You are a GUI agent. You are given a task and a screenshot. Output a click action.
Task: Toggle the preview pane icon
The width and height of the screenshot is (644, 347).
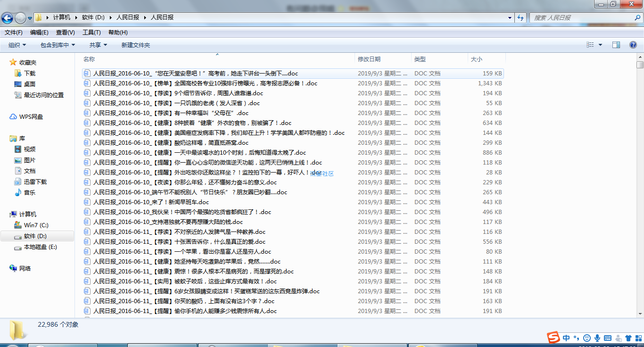click(x=616, y=45)
